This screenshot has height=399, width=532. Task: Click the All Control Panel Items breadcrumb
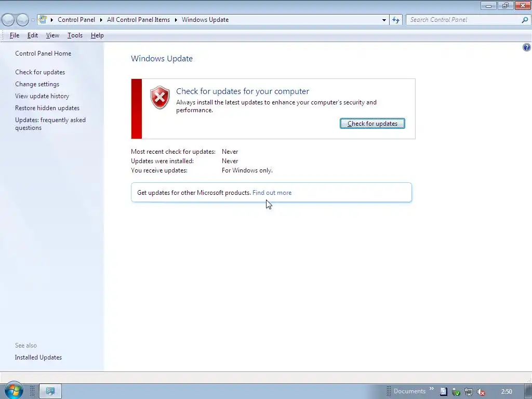click(x=138, y=20)
